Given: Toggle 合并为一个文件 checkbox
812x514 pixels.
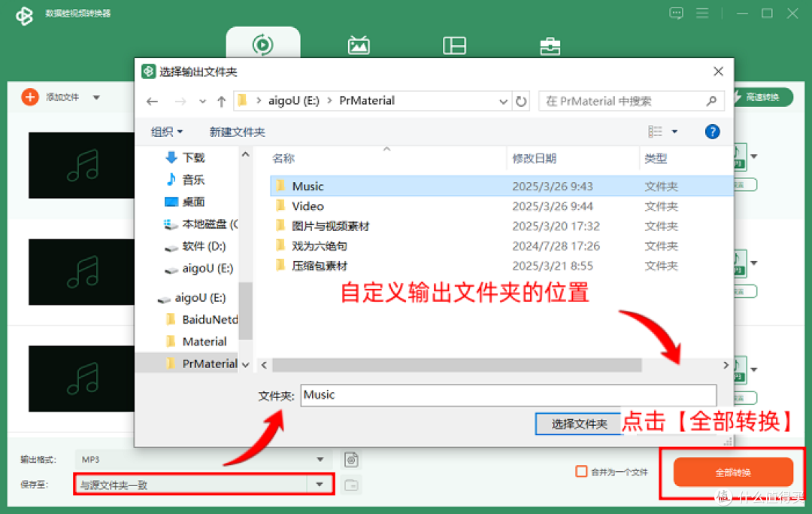Looking at the screenshot, I should (581, 472).
